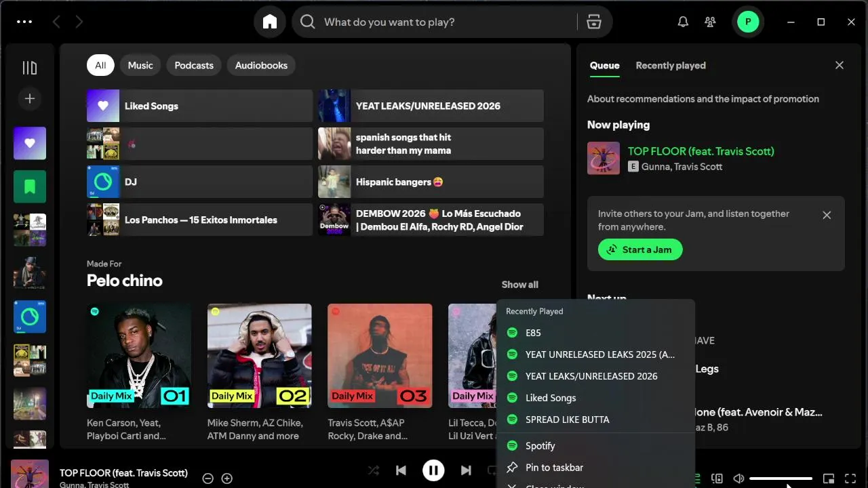Skip to next track
The image size is (868, 488).
point(466,470)
